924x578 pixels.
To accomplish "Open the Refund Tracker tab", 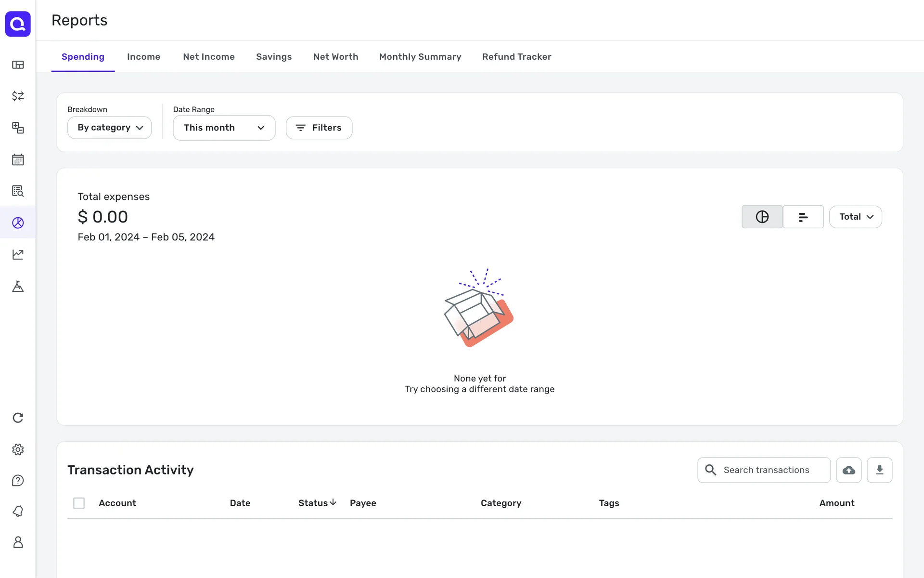I will tap(516, 57).
